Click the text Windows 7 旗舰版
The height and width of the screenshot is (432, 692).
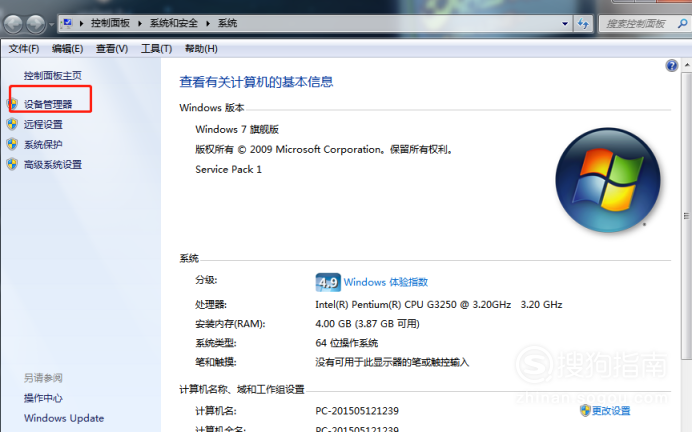(237, 129)
